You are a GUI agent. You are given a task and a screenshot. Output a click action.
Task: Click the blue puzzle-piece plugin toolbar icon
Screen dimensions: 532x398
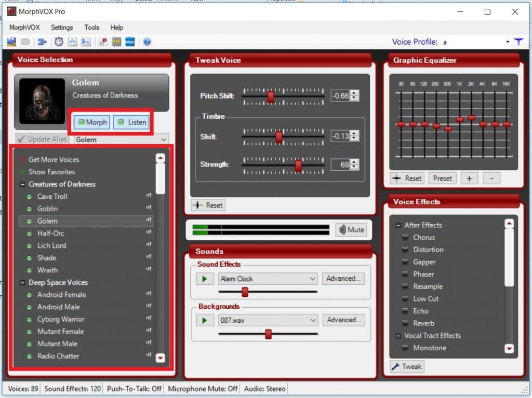pos(42,42)
